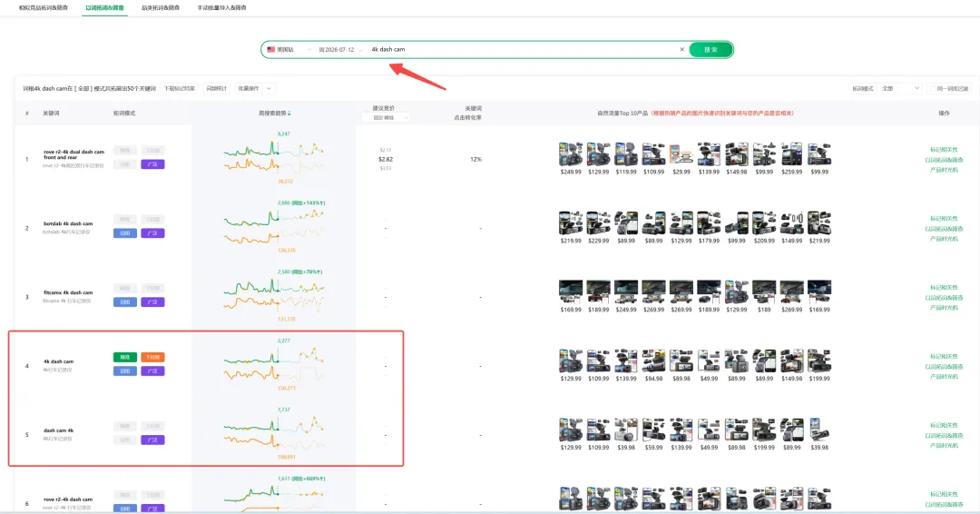Open the $29.99 product image in row one

point(681,154)
